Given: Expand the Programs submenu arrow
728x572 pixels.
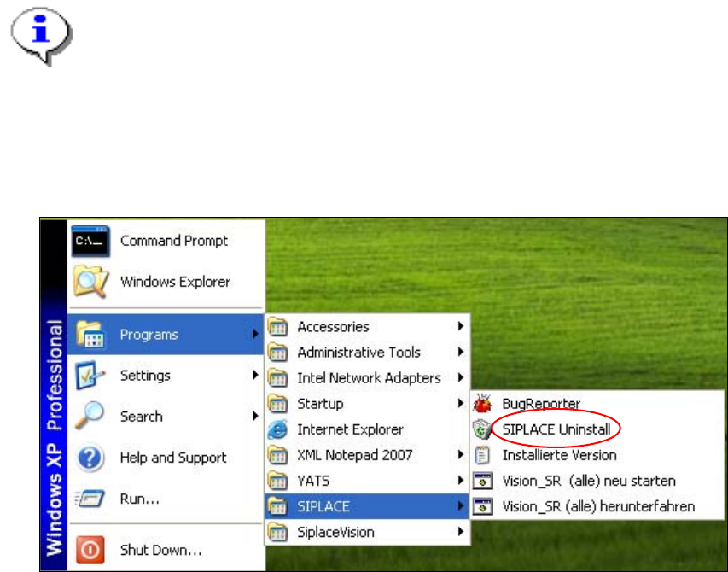Looking at the screenshot, I should click(255, 334).
